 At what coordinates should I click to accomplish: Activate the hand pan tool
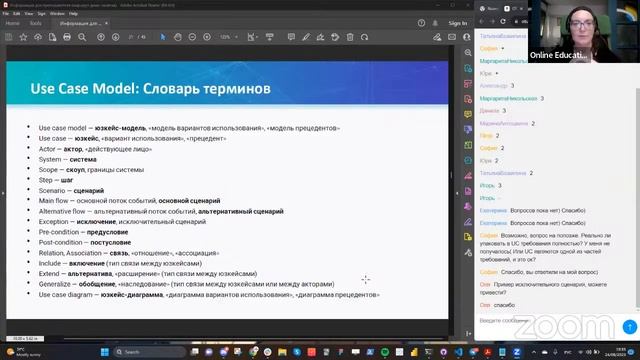pos(178,37)
